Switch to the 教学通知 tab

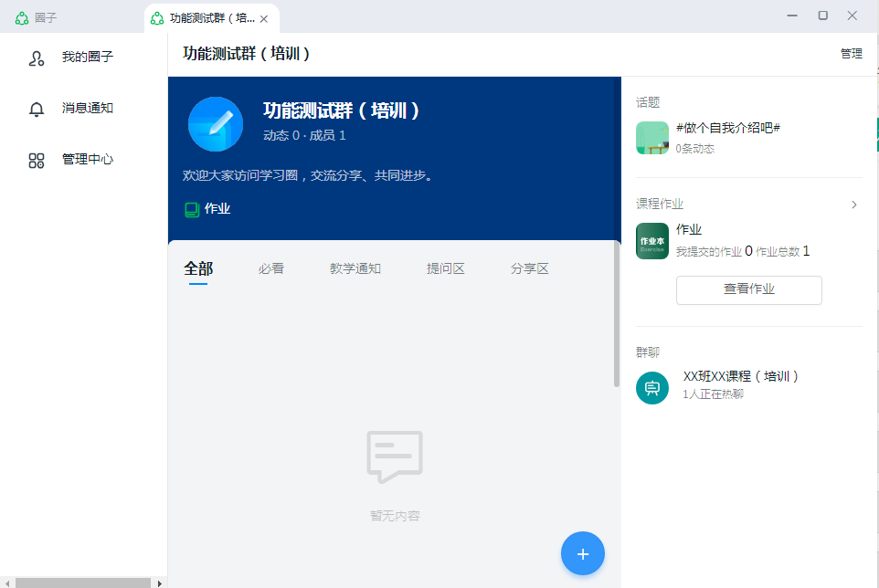click(355, 268)
